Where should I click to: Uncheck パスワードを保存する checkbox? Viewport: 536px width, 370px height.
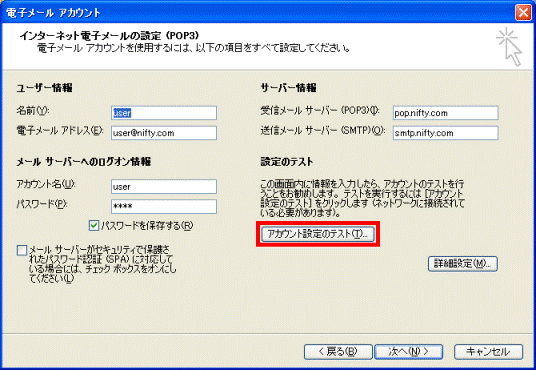(x=94, y=226)
